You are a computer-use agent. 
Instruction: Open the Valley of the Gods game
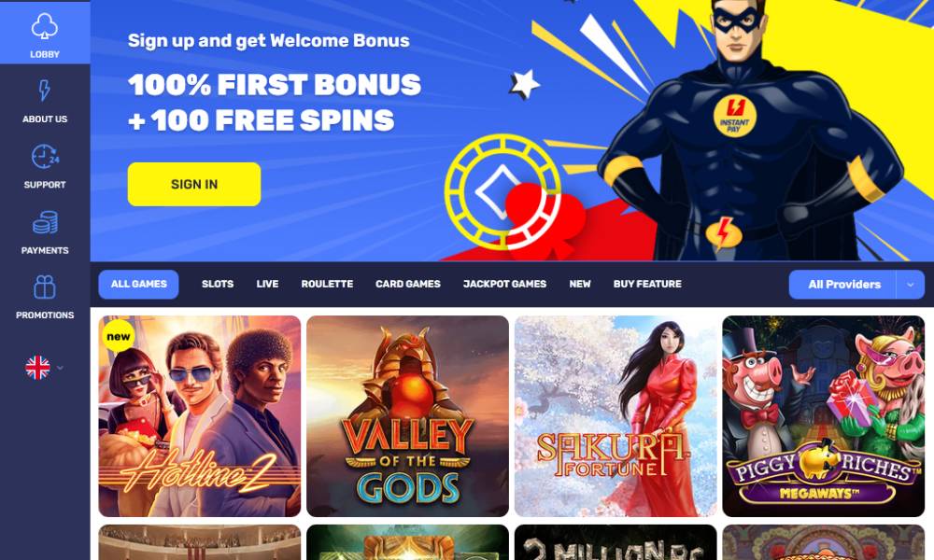[x=408, y=416]
